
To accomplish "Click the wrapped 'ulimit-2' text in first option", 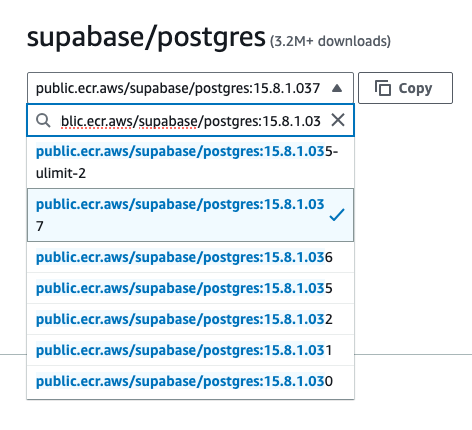I will 61,173.
